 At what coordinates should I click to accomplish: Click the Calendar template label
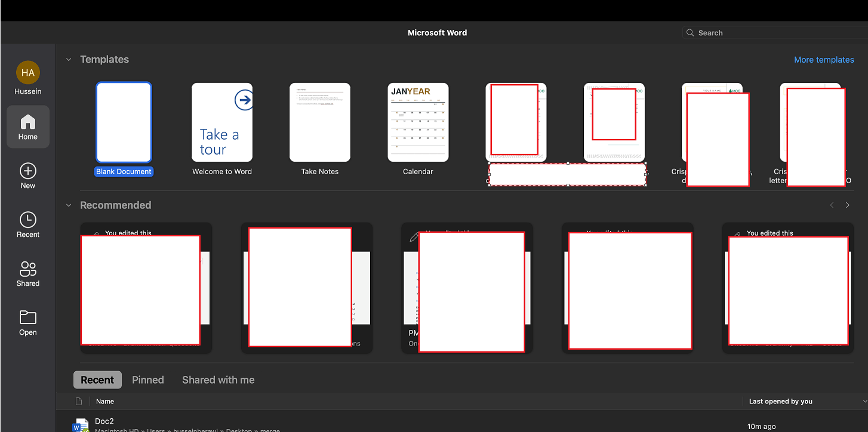coord(418,172)
